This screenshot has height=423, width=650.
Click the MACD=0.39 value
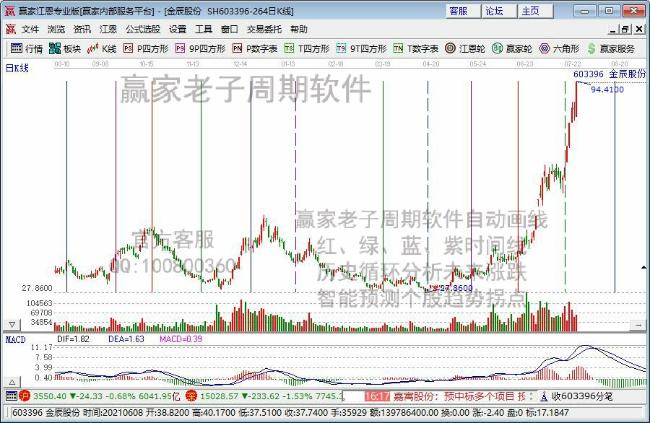(181, 339)
